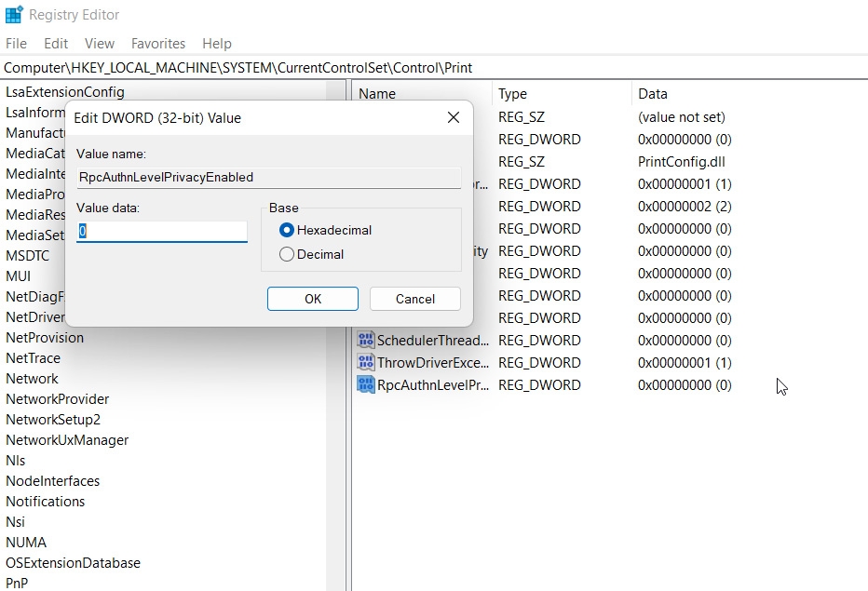The height and width of the screenshot is (591, 868).
Task: Click the Value name field
Action: click(x=268, y=177)
